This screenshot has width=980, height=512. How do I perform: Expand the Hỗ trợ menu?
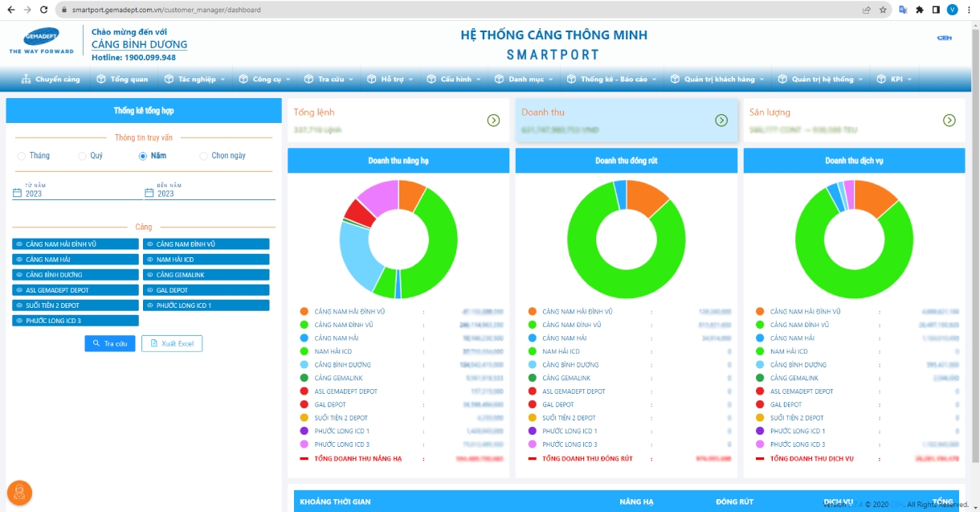click(390, 79)
